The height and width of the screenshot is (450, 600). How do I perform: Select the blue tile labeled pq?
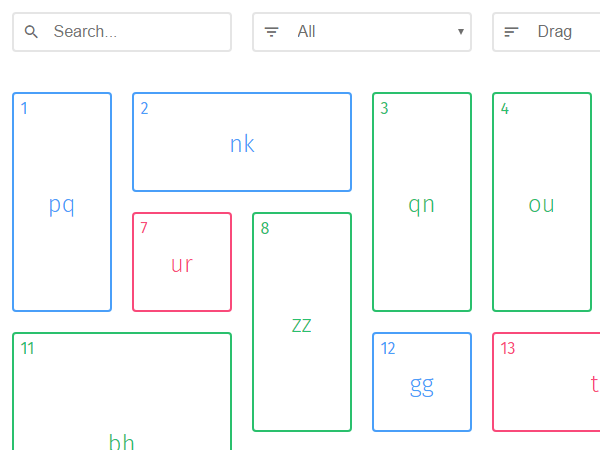(62, 204)
